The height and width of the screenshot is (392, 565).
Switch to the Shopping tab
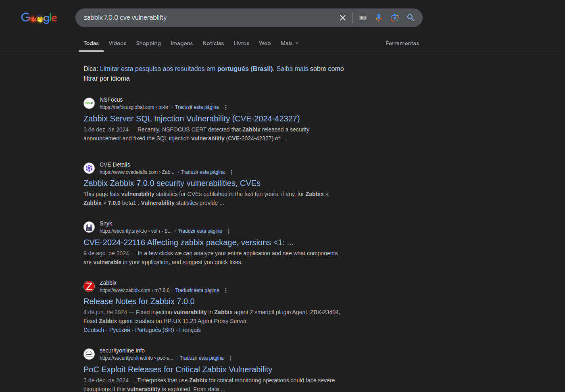tap(148, 43)
